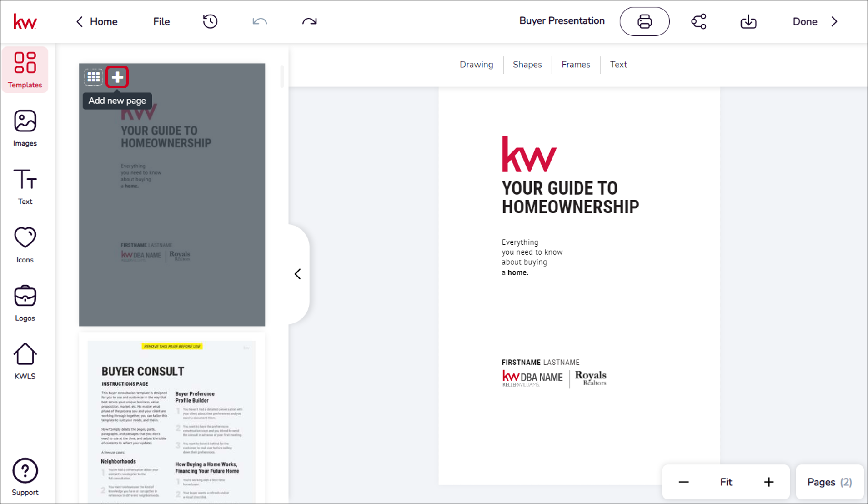Click the panel scrollbar handle
Image resolution: width=868 pixels, height=504 pixels.
[x=282, y=76]
